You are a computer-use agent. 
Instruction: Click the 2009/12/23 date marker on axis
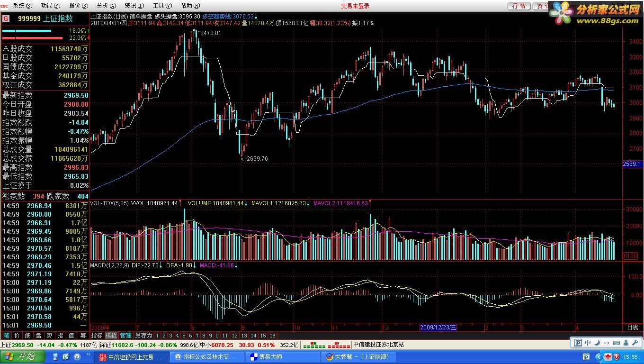(438, 327)
